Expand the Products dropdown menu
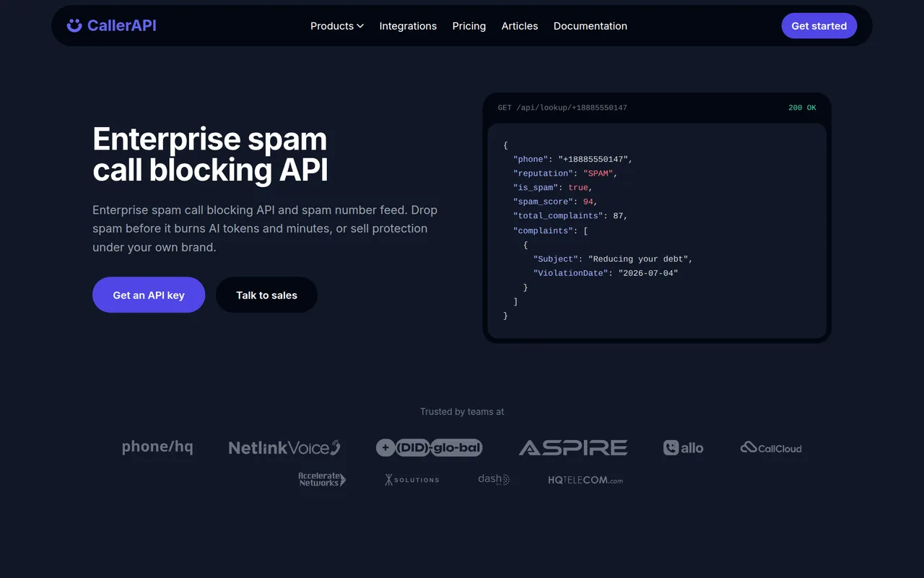Image resolution: width=924 pixels, height=578 pixels. 337,26
